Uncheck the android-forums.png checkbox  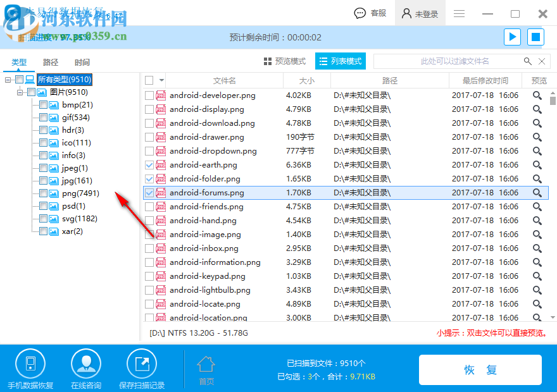149,193
